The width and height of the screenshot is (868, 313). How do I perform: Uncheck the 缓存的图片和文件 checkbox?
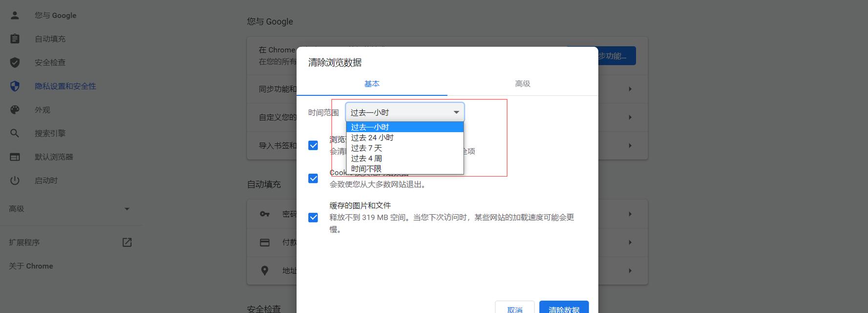(313, 217)
